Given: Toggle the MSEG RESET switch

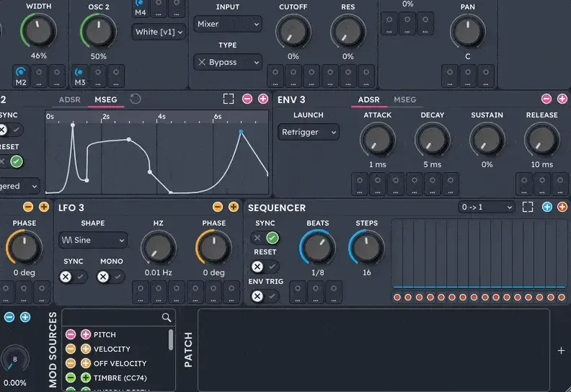Looking at the screenshot, I should 10,161.
